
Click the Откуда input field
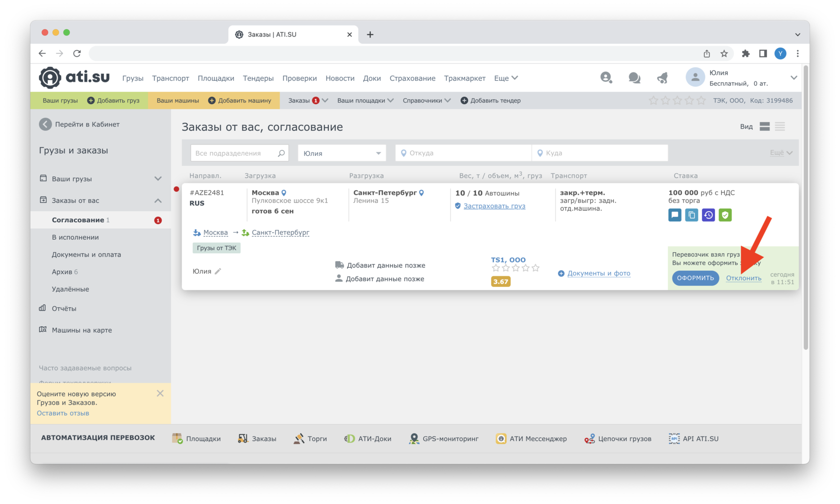point(463,153)
